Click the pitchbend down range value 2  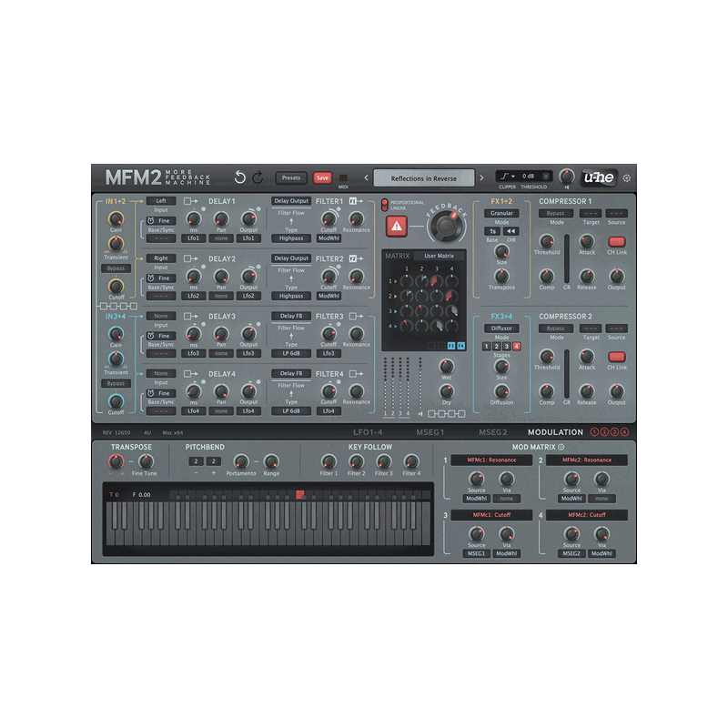click(x=196, y=461)
